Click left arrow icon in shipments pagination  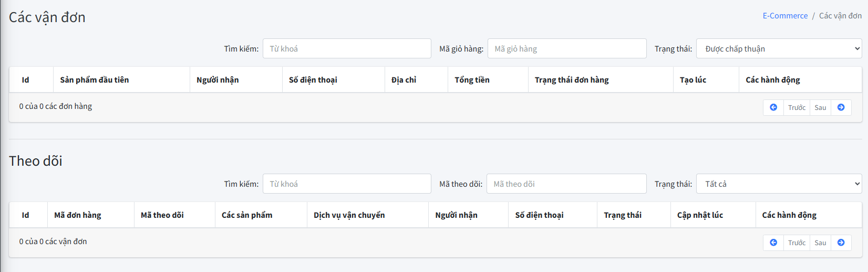(x=773, y=243)
